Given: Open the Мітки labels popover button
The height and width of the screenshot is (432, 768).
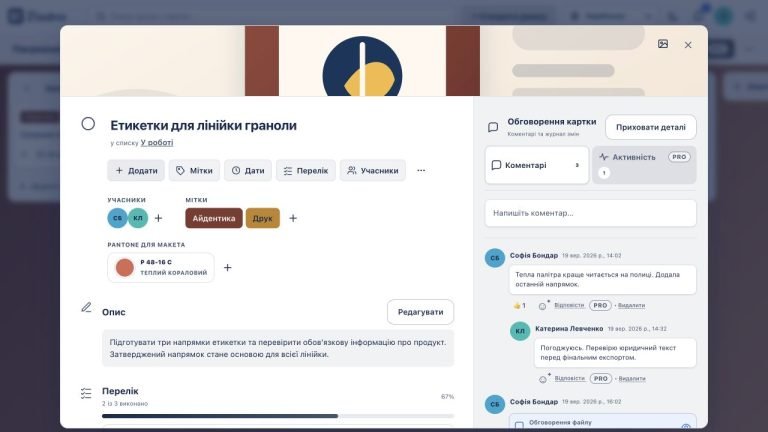Looking at the screenshot, I should pyautogui.click(x=194, y=170).
